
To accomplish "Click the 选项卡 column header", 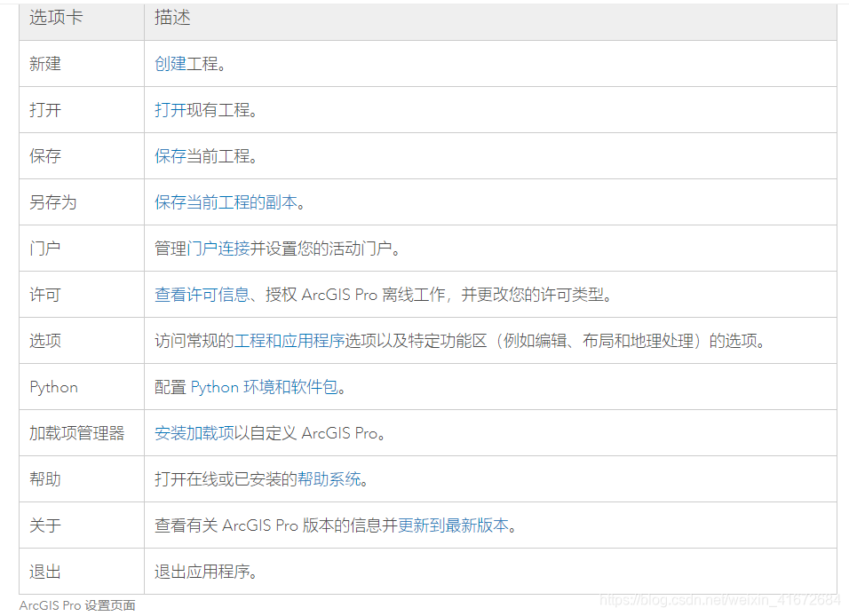I will point(55,18).
